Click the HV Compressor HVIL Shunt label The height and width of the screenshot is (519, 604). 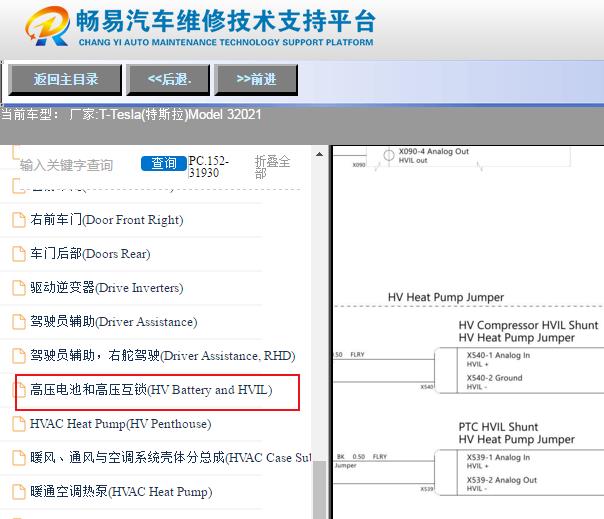528,325
